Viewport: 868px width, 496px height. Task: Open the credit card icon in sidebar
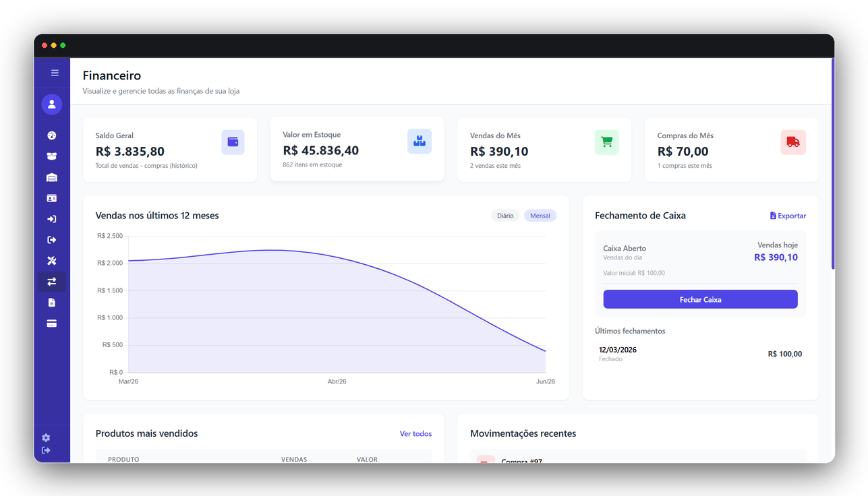point(52,323)
